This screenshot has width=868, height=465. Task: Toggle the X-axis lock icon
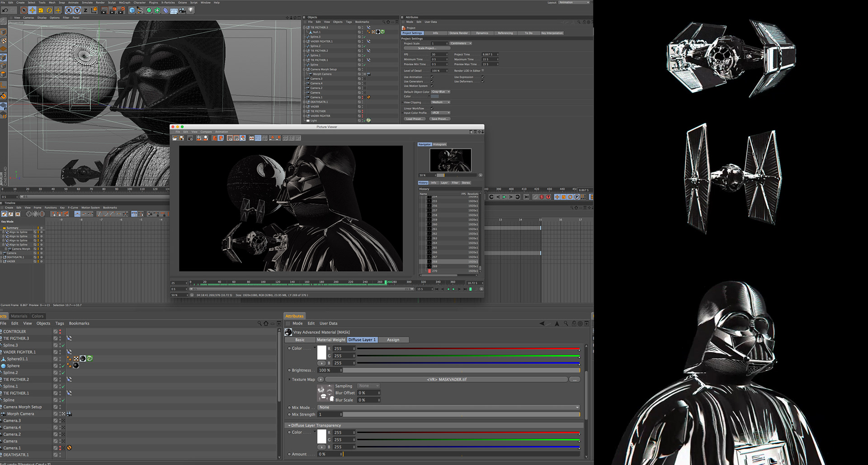pyautogui.click(x=69, y=10)
